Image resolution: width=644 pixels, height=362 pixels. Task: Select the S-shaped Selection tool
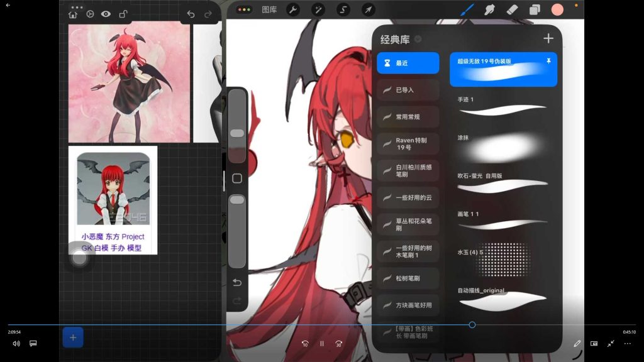point(343,10)
